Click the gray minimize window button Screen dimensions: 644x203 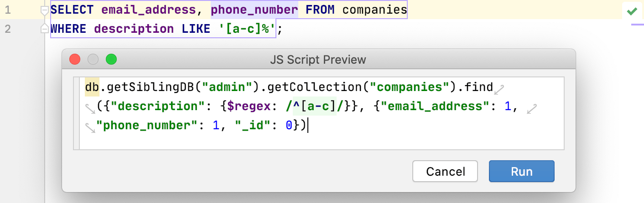click(93, 59)
